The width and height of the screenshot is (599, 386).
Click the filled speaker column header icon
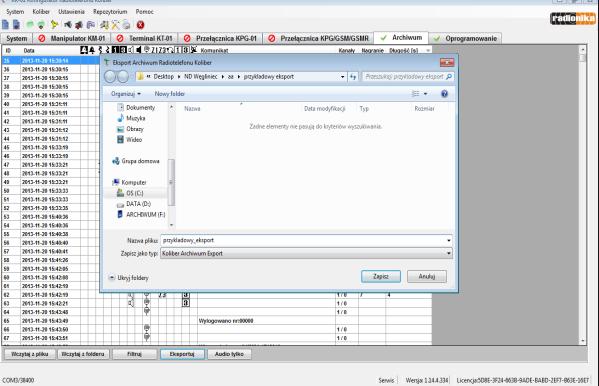pos(138,50)
